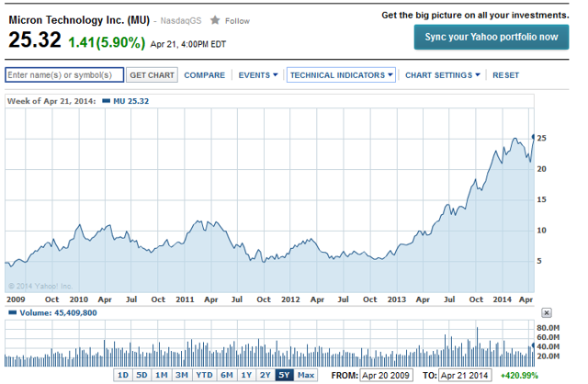
Task: Click the 80.0M volume axis label
Action: (548, 328)
